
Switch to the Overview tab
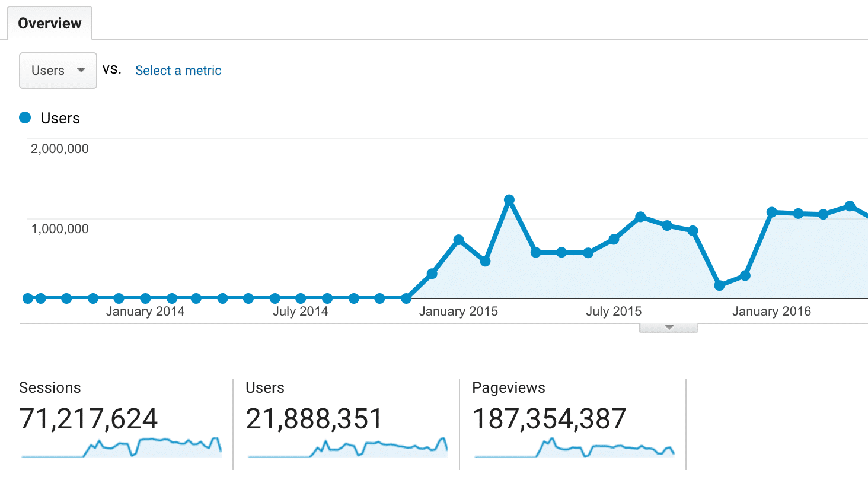click(50, 23)
